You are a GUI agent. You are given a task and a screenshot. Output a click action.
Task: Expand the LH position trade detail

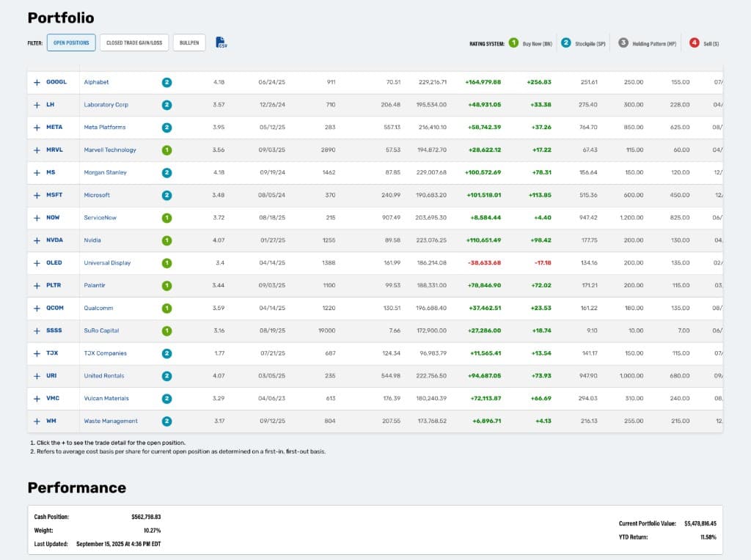coord(37,105)
